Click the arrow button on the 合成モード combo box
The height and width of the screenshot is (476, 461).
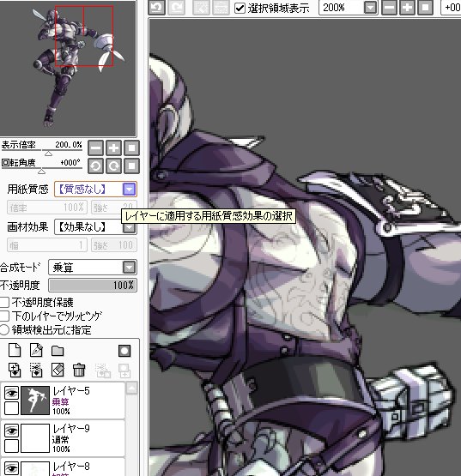[129, 268]
